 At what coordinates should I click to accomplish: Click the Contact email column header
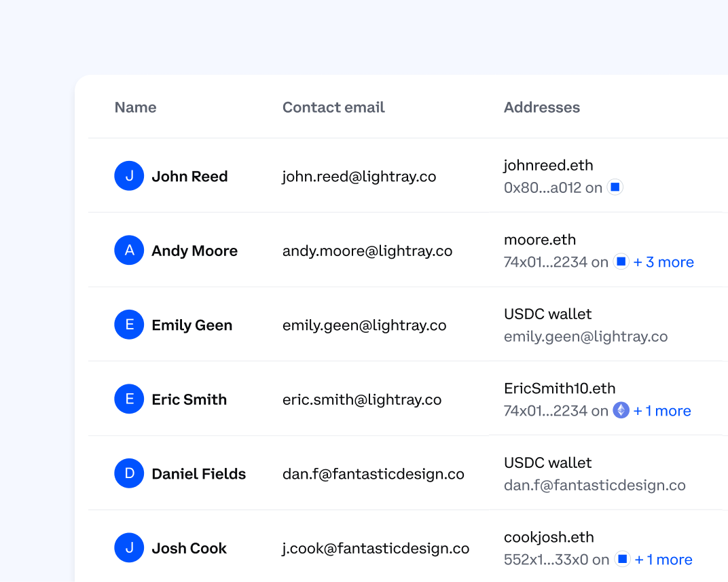coord(333,107)
